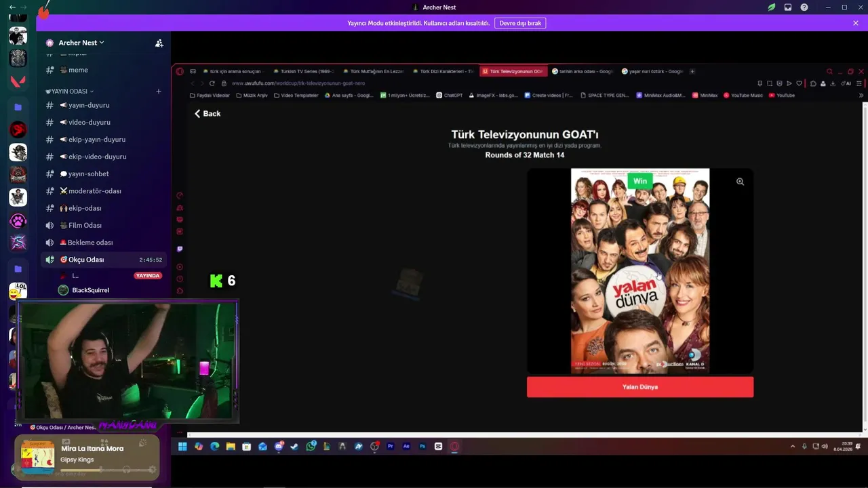Select the Türk Televizyonunun GOAT tab

[513, 71]
